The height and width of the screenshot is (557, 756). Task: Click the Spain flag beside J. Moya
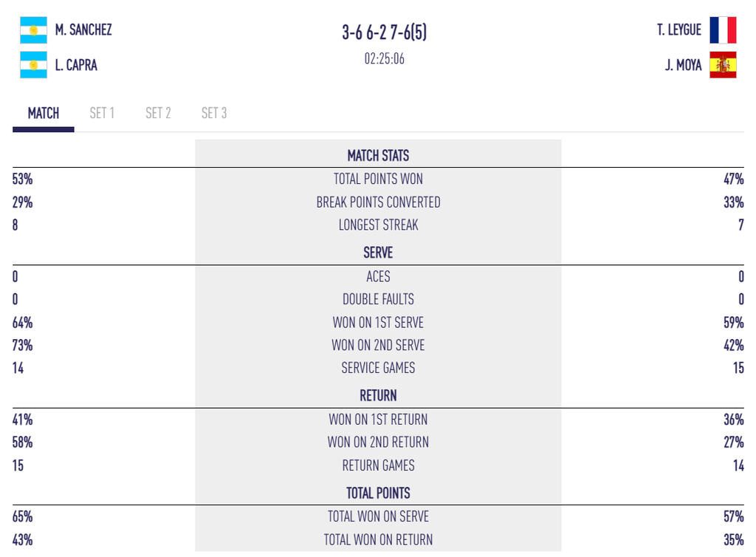(723, 64)
